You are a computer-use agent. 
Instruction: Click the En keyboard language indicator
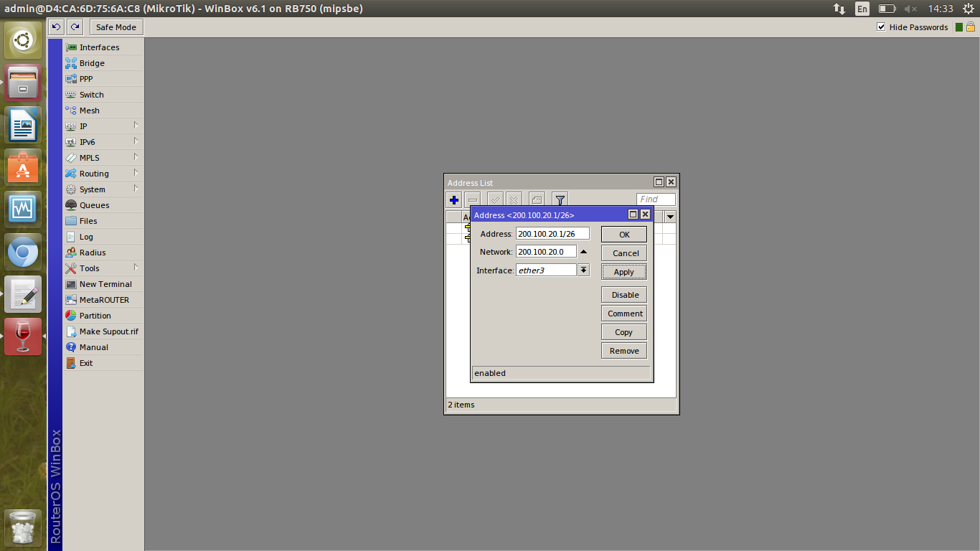[x=862, y=9]
